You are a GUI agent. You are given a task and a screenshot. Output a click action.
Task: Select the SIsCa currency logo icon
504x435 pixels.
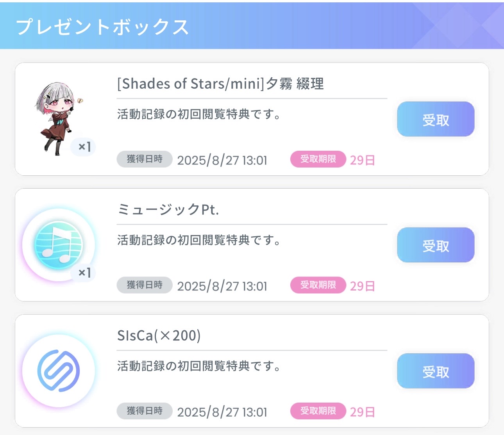pyautogui.click(x=59, y=371)
